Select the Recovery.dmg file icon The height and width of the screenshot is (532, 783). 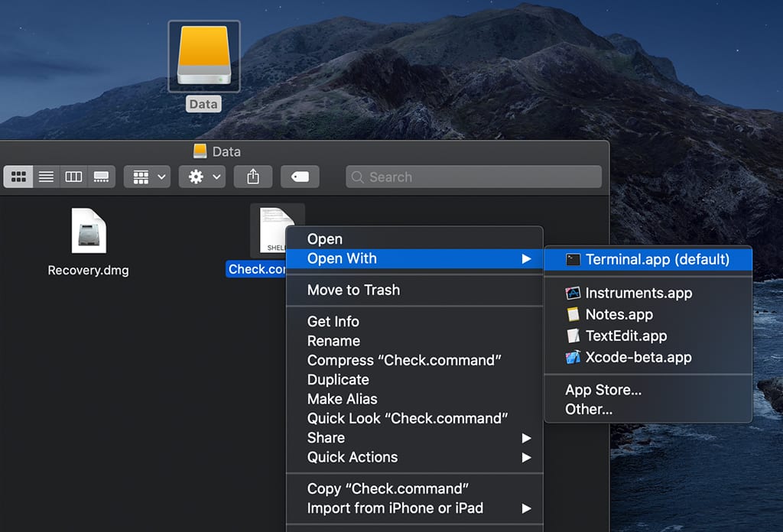[x=89, y=231]
